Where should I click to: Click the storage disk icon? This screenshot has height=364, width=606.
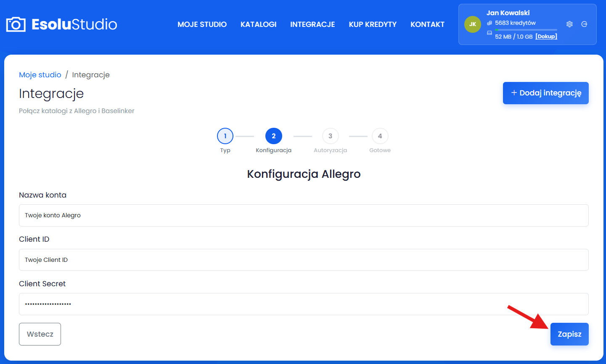490,33
